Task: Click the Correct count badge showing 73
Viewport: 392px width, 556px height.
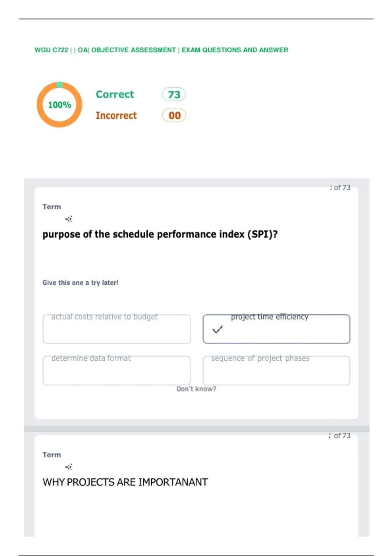Action: pyautogui.click(x=174, y=95)
